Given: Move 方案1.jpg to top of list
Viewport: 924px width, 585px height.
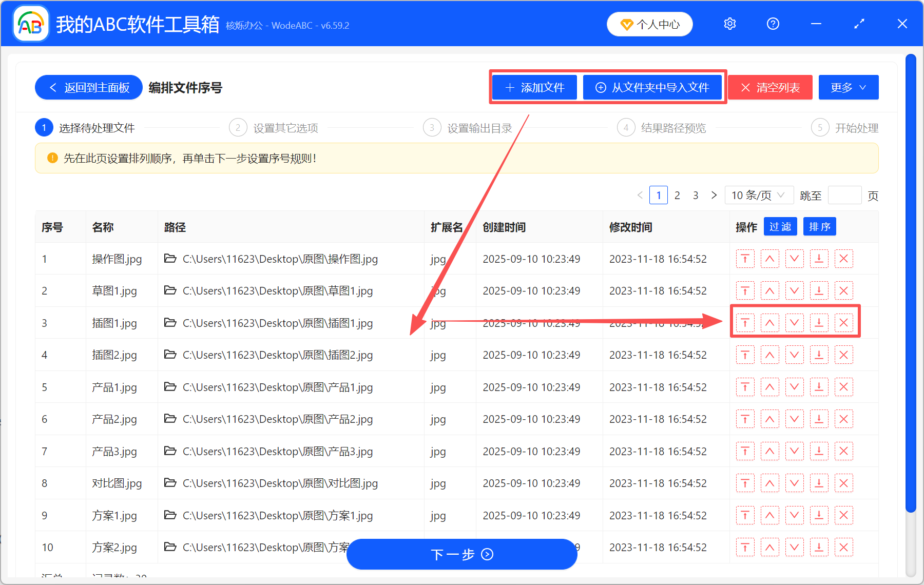Looking at the screenshot, I should tap(745, 516).
